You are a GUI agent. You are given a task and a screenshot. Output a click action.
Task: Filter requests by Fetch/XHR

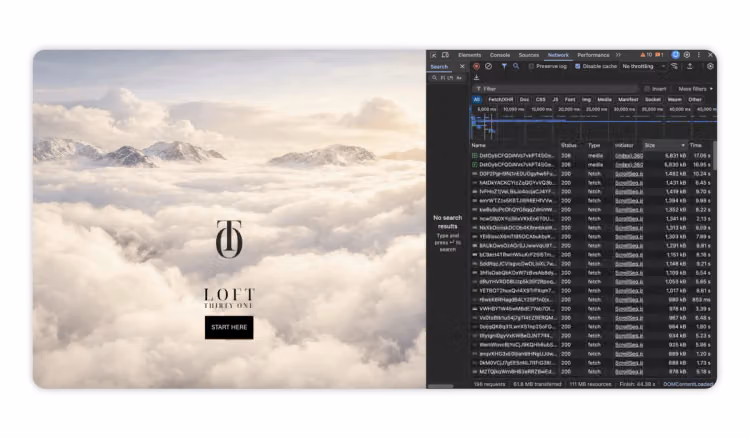[x=501, y=99]
